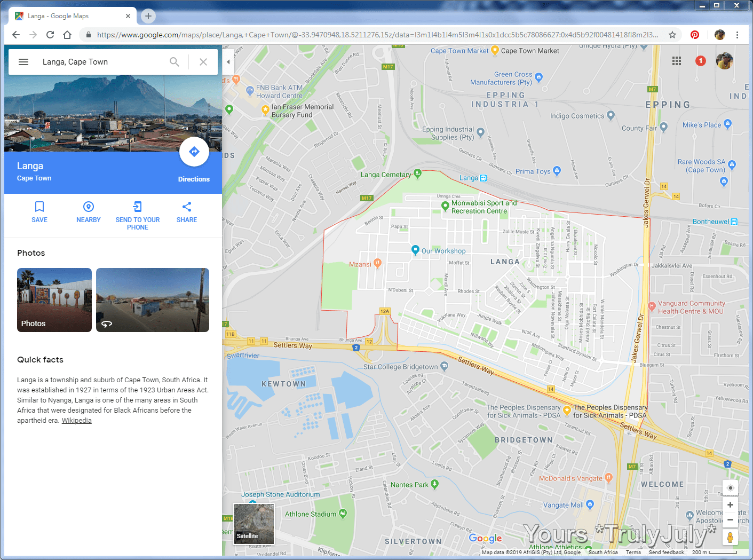Image resolution: width=753 pixels, height=560 pixels.
Task: Open Google account notifications badge
Action: pos(700,61)
